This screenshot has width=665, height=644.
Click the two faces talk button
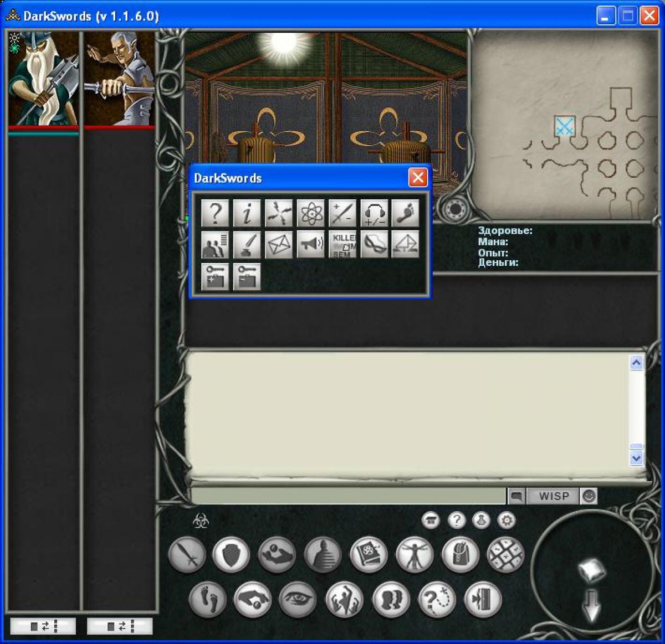click(391, 599)
